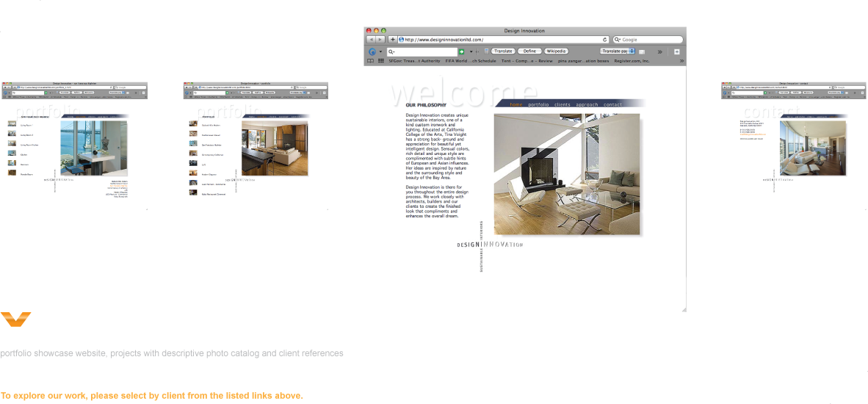
Task: Click the forward arrow in the main browser
Action: [x=380, y=40]
